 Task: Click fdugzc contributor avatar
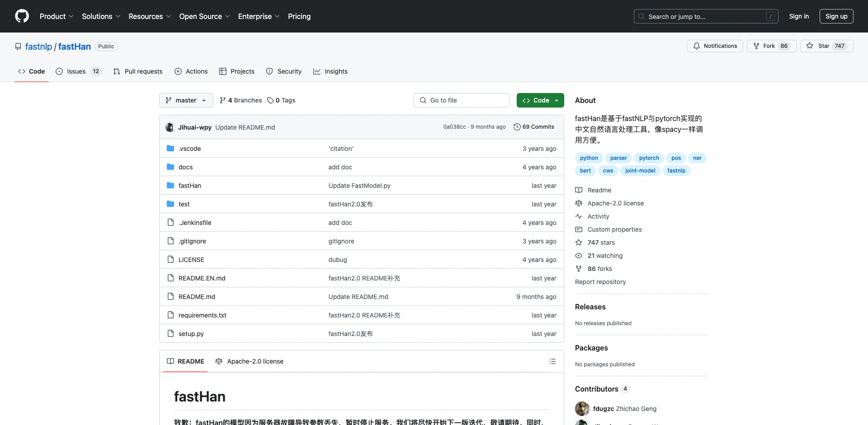coord(582,409)
